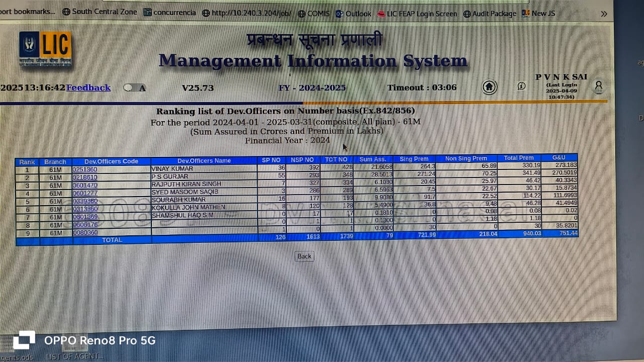This screenshot has width=644, height=362.
Task: Open officer code 0080360 link
Action: click(85, 233)
